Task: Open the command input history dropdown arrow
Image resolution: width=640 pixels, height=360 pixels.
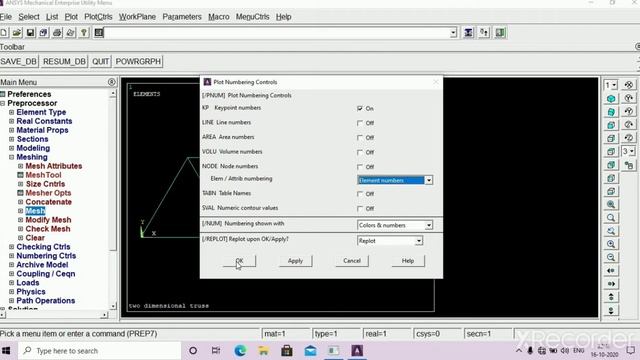Action: [453, 33]
